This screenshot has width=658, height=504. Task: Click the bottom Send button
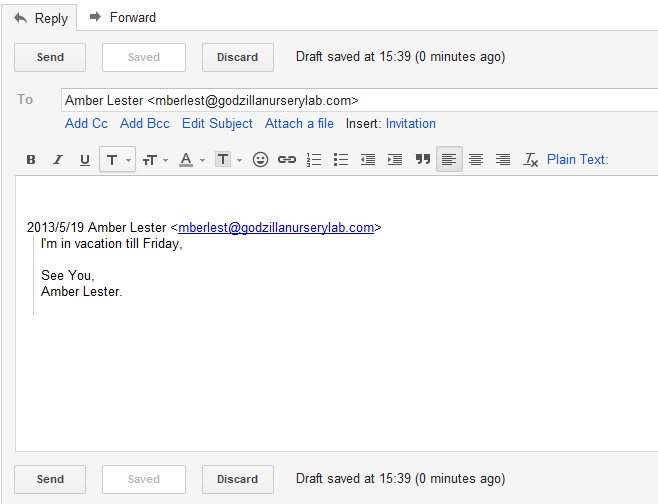(x=50, y=479)
